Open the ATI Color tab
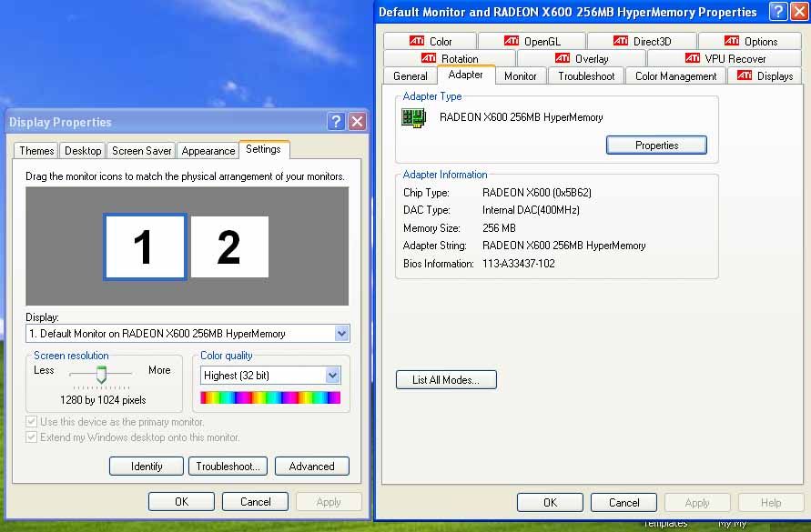Screen dimensions: 811x532 430,41
